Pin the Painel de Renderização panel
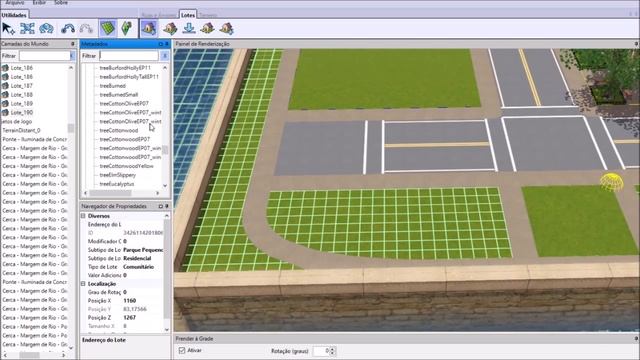640x360 pixels. (x=636, y=44)
